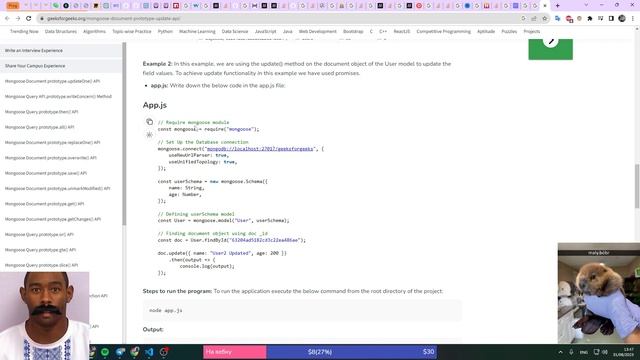The image size is (640, 360).
Task: Close the currently active browser tab
Action: coord(544,6)
